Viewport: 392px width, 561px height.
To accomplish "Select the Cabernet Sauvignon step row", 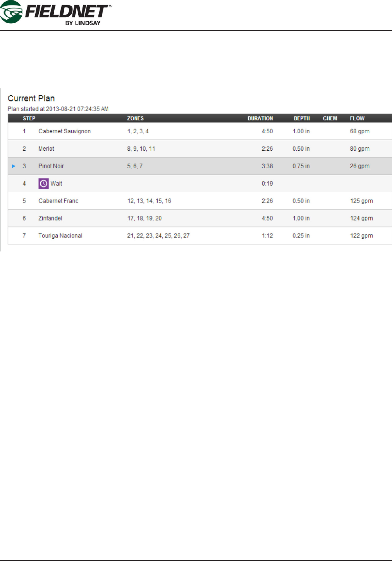I will pos(64,131).
